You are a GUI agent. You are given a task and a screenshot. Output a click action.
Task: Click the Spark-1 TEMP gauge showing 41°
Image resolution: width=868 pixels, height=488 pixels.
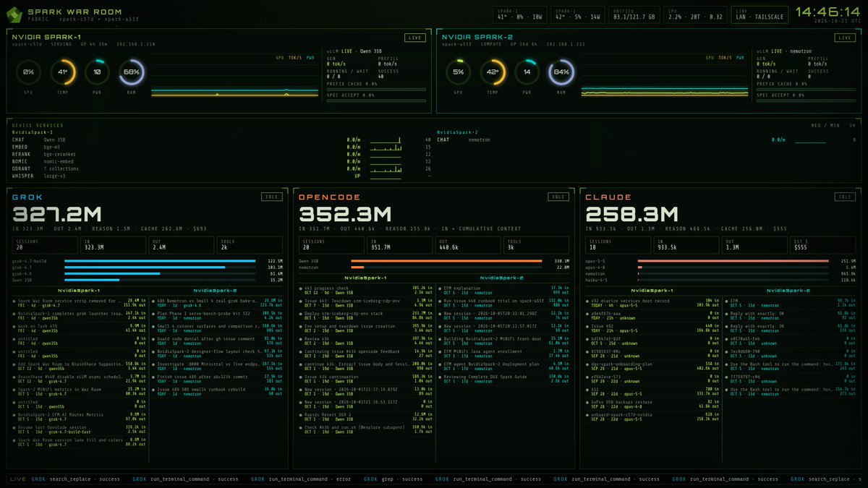point(63,72)
